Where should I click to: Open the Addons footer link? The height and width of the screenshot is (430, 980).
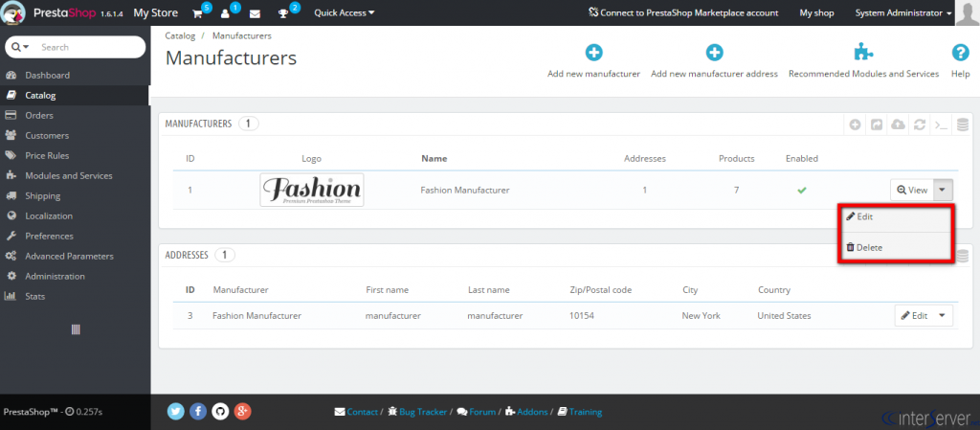[x=526, y=412]
